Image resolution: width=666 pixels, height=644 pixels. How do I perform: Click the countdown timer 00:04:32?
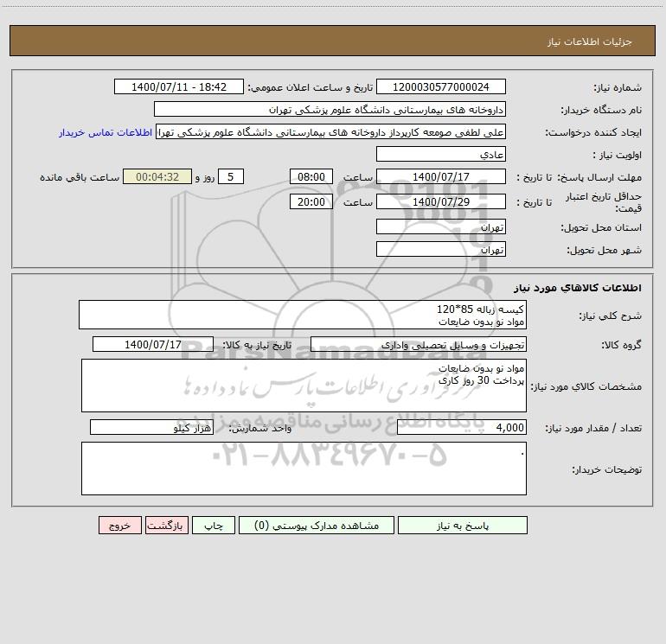coord(157,177)
